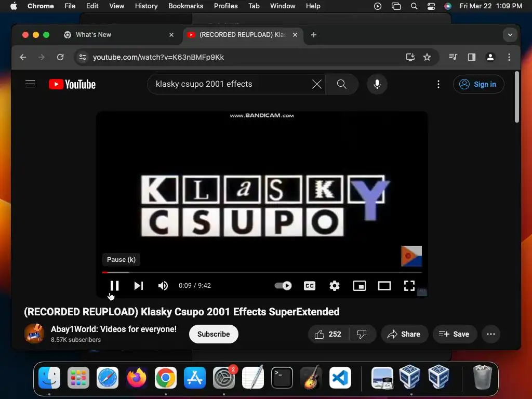Open Abay1World channel avatar
Image resolution: width=532 pixels, height=399 pixels.
point(34,334)
